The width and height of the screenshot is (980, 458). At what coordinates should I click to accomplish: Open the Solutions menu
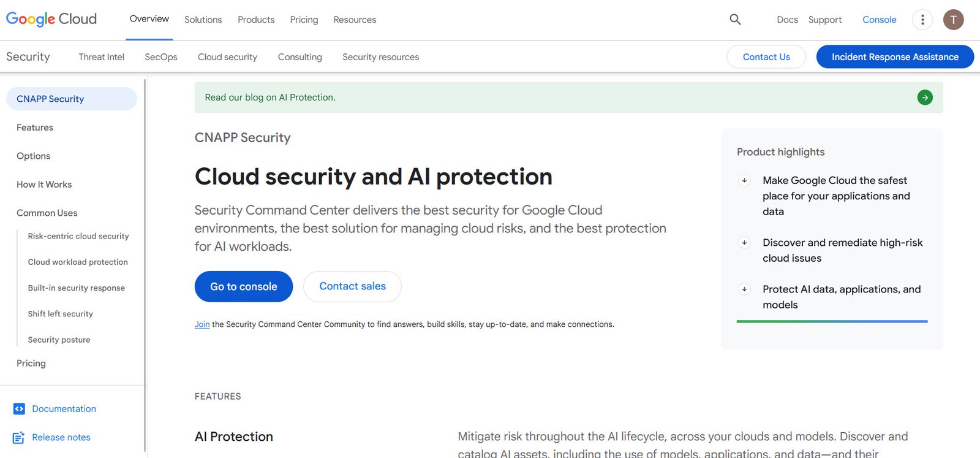click(x=203, y=20)
